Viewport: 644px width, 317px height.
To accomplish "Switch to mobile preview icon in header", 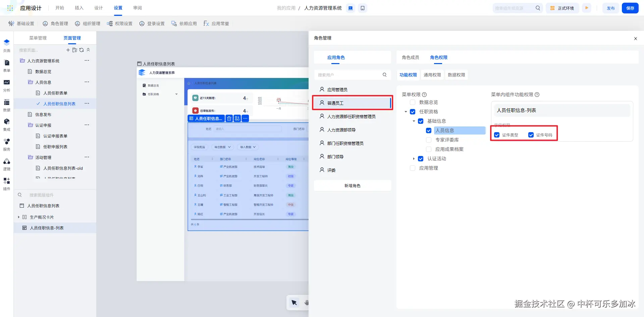I will point(363,8).
